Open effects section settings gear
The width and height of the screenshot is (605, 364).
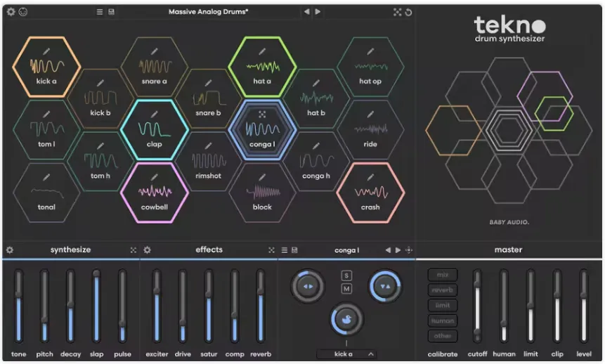point(147,250)
